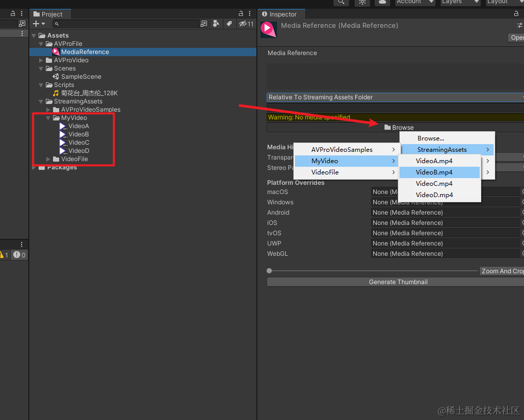
Task: Collapse the Assets root folder
Action: click(x=34, y=36)
